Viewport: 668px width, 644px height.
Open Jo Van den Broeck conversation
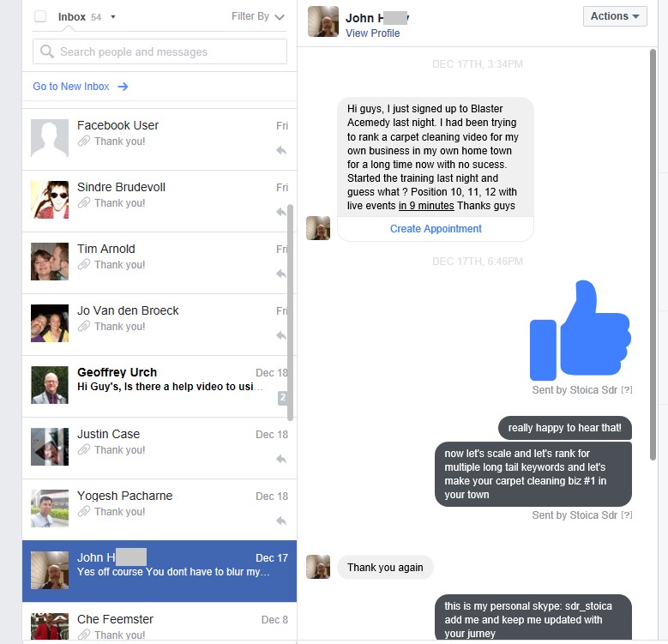(159, 324)
